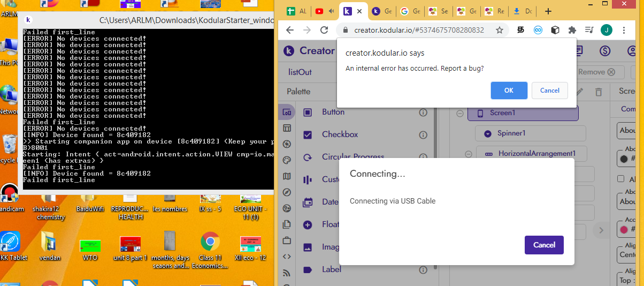Switch to the tab labeled Se
The height and width of the screenshot is (286, 644).
[438, 11]
